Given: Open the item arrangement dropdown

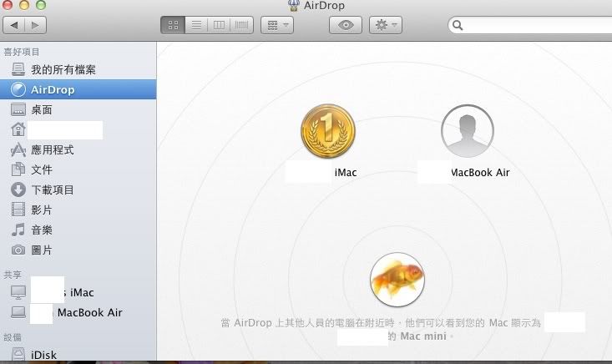Looking at the screenshot, I should pyautogui.click(x=277, y=25).
